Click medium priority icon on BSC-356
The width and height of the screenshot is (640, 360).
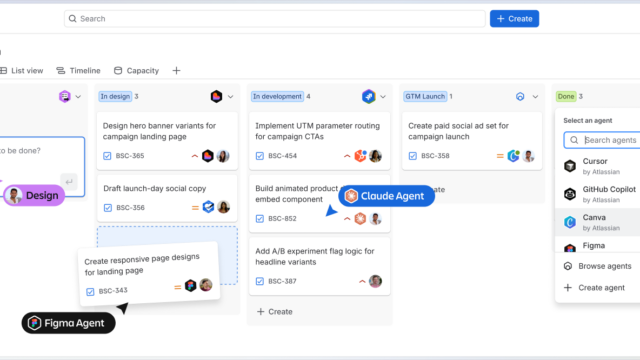point(195,208)
